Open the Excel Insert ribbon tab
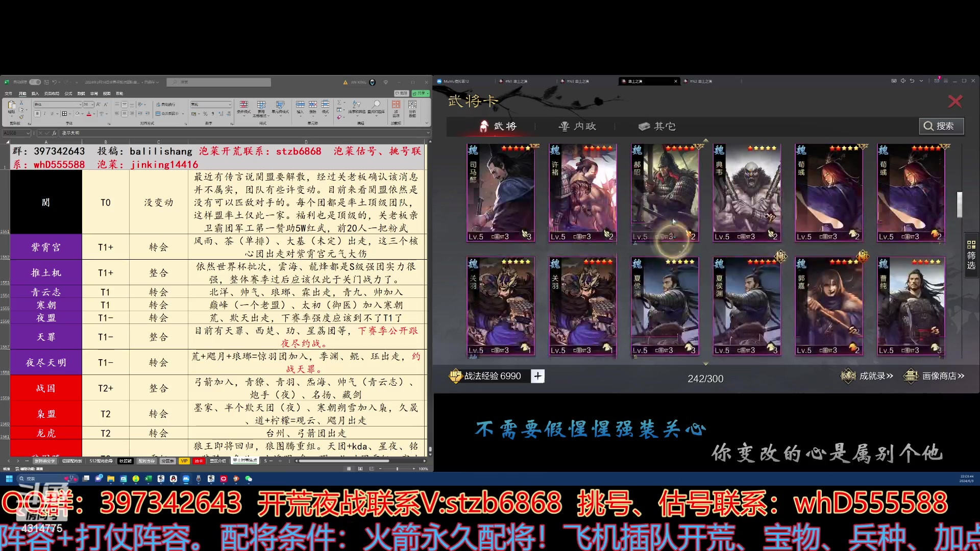Image resolution: width=980 pixels, height=551 pixels. [35, 94]
